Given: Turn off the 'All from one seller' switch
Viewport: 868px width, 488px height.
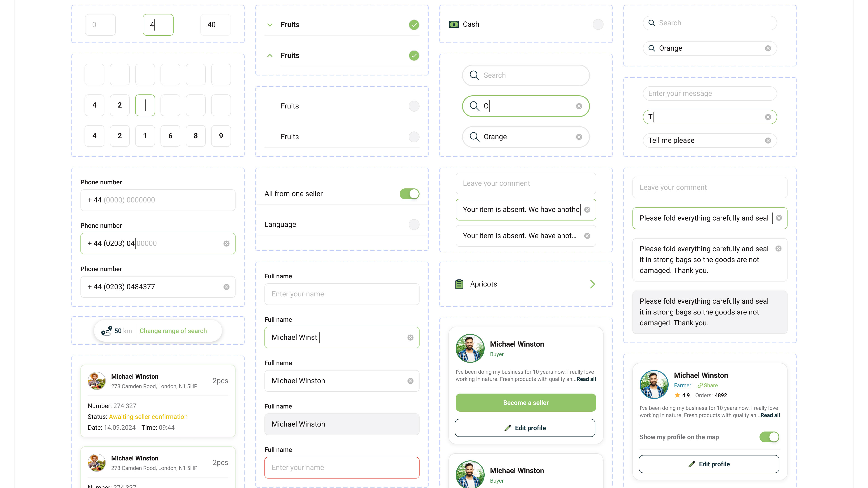Looking at the screenshot, I should tap(409, 194).
